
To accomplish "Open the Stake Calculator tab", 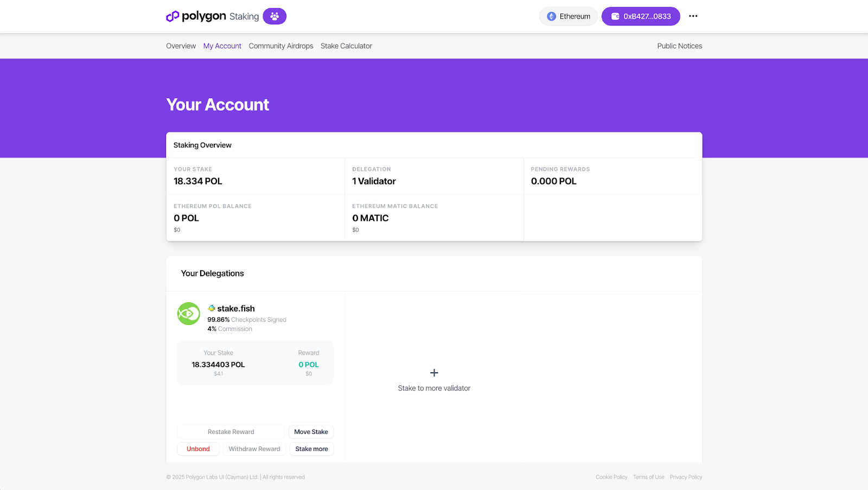I will point(346,46).
